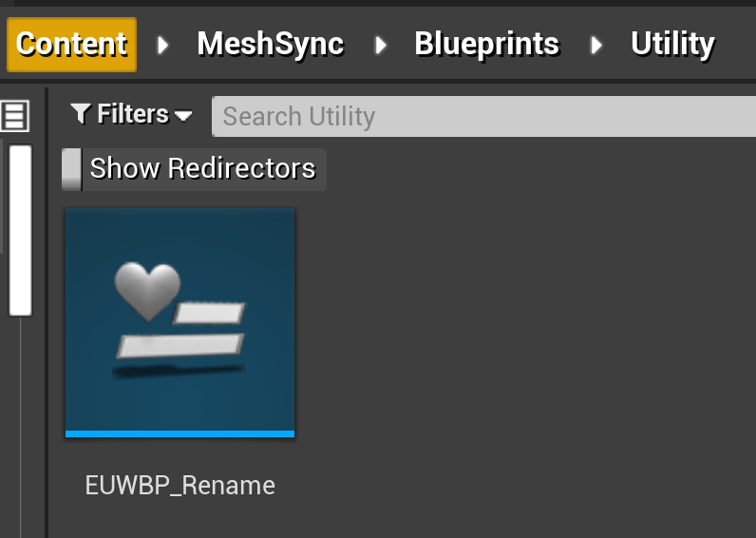This screenshot has width=756, height=538.
Task: Click the funnel icon beside Filters
Action: tap(81, 115)
